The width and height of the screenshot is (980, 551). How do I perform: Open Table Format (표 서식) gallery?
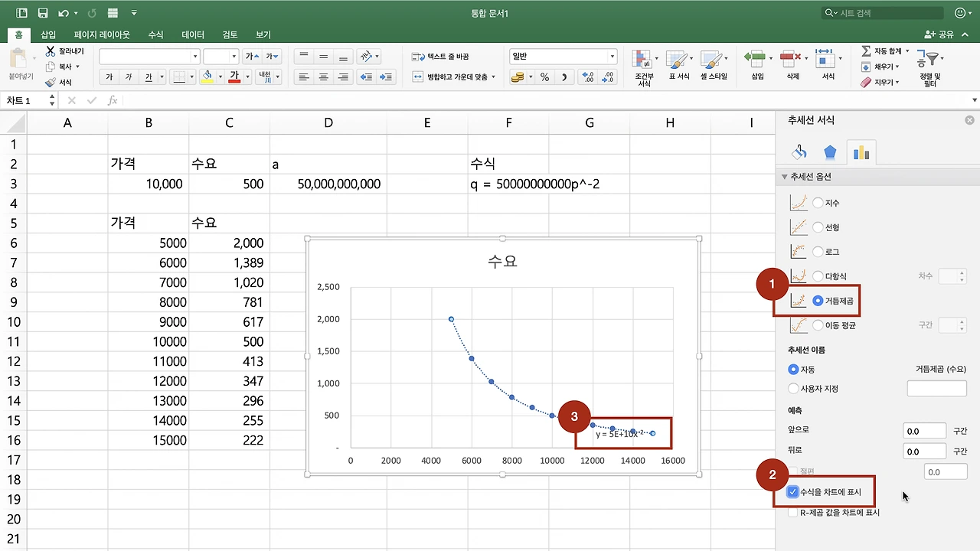679,66
